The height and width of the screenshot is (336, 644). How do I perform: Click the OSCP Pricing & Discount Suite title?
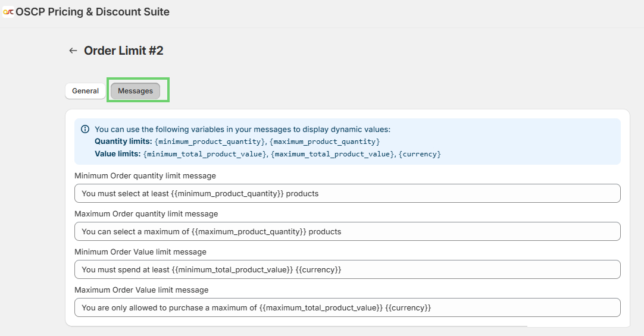[x=92, y=12]
